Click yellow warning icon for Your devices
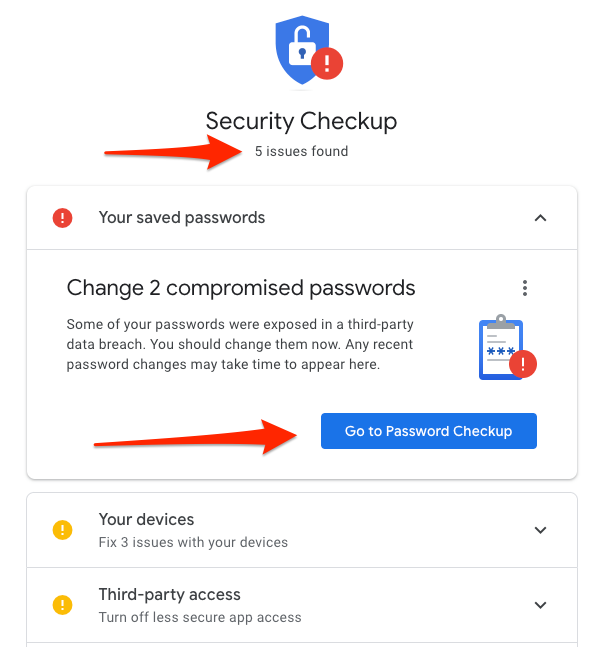 click(x=62, y=530)
